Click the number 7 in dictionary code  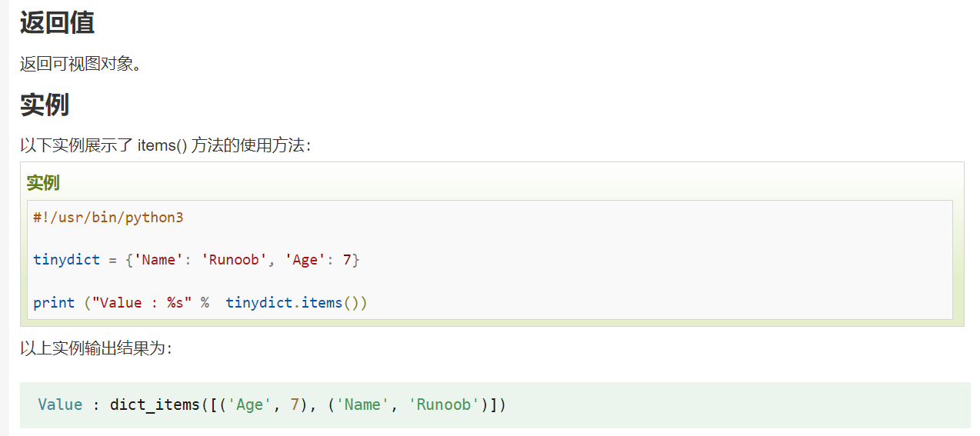[347, 260]
